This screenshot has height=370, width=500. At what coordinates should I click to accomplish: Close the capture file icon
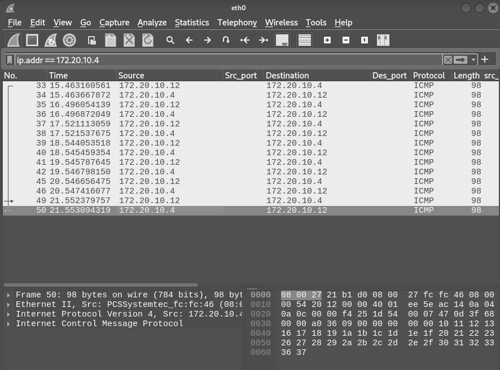pyautogui.click(x=129, y=40)
